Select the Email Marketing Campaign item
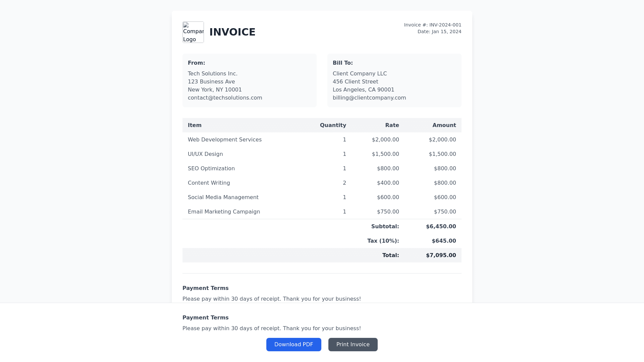The width and height of the screenshot is (644, 362). (x=224, y=212)
